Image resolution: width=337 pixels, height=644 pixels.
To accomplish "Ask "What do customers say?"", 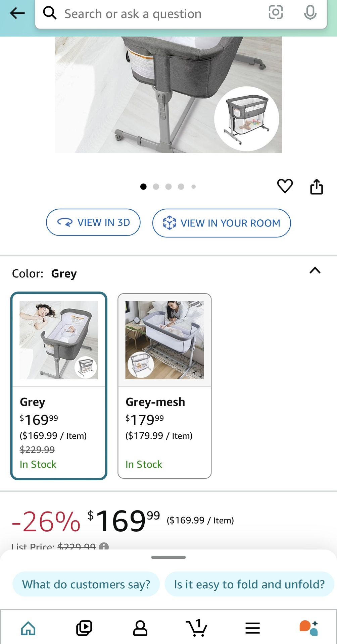I will pyautogui.click(x=86, y=584).
